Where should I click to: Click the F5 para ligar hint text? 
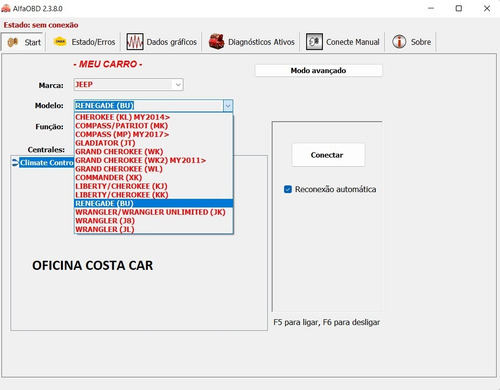tap(326, 322)
